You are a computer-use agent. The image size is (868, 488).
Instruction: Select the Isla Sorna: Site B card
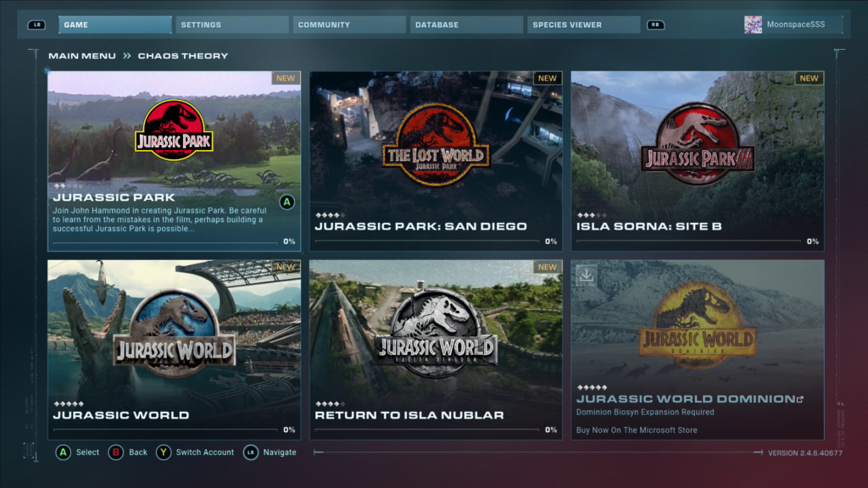click(x=698, y=161)
